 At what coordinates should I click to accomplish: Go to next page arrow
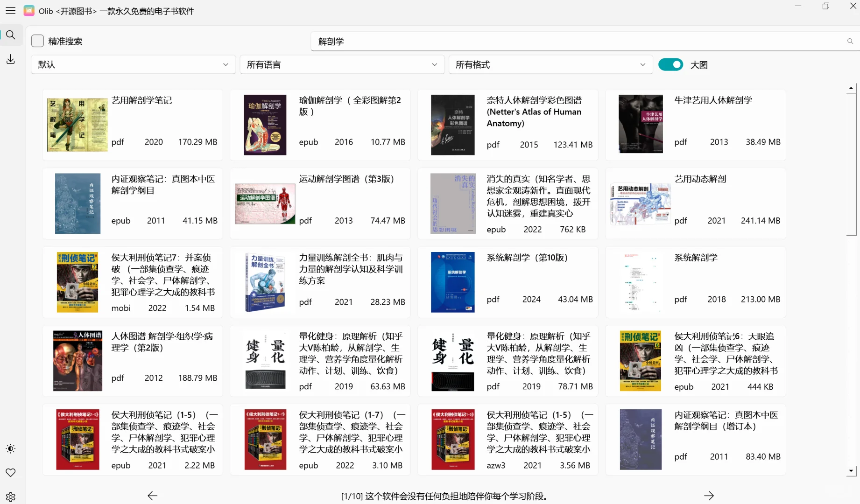click(x=709, y=496)
